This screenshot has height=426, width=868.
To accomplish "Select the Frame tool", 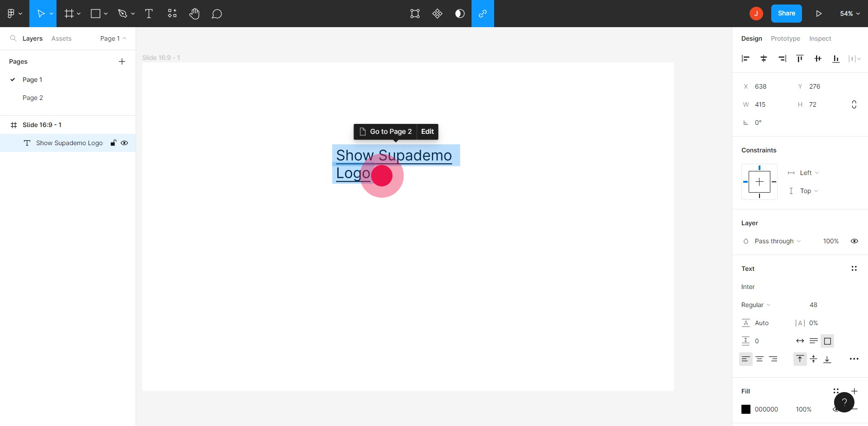I will click(x=69, y=14).
